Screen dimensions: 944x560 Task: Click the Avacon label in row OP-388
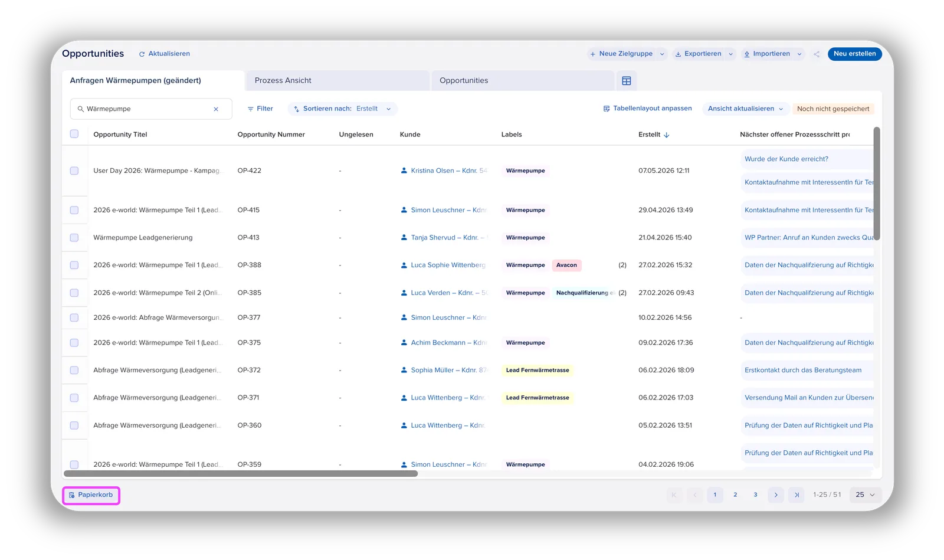point(566,266)
